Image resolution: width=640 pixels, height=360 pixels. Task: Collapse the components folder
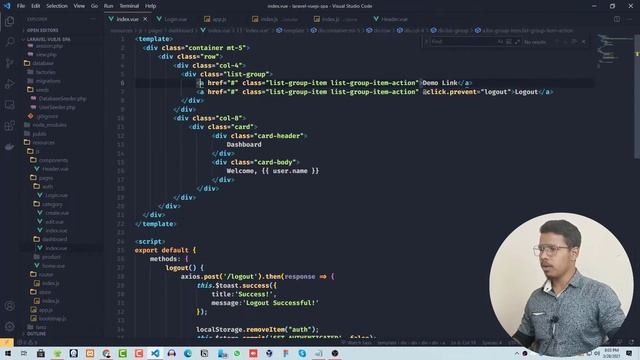click(x=53, y=160)
